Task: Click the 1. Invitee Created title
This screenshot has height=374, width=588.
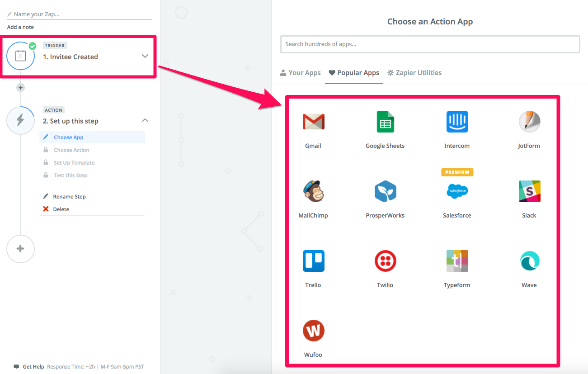Action: pos(71,57)
